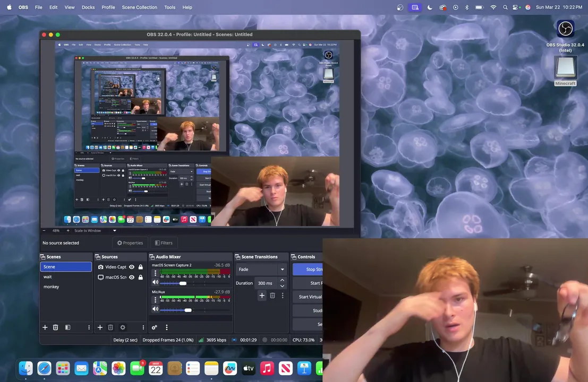Zoom in the preview with plus button
This screenshot has height=382, width=588.
pyautogui.click(x=68, y=231)
